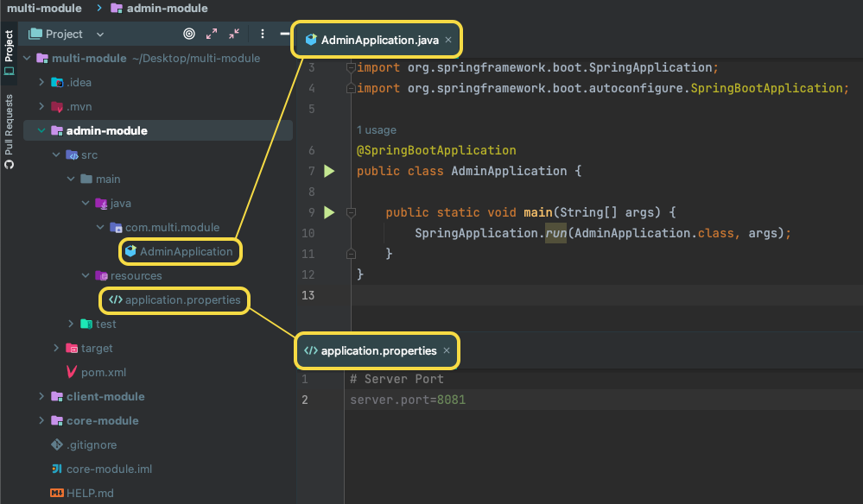The image size is (863, 504).
Task: Click the server.port=8081 line
Action: [408, 400]
